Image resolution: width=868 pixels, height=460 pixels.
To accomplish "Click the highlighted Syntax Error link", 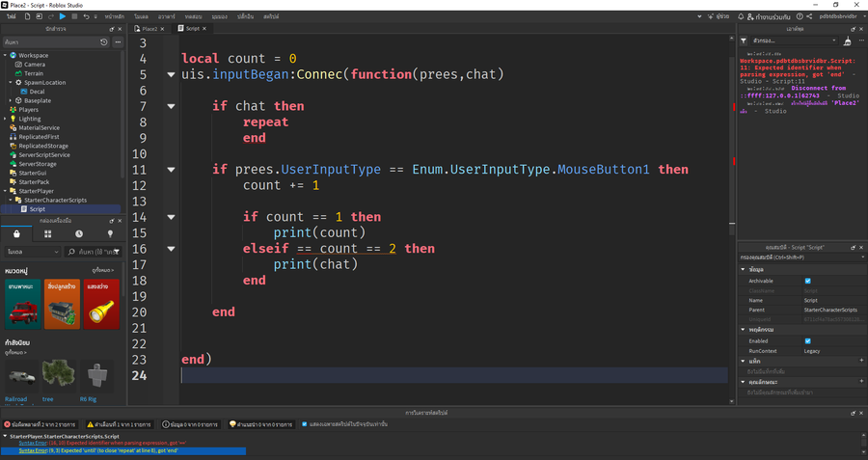I will coord(33,450).
